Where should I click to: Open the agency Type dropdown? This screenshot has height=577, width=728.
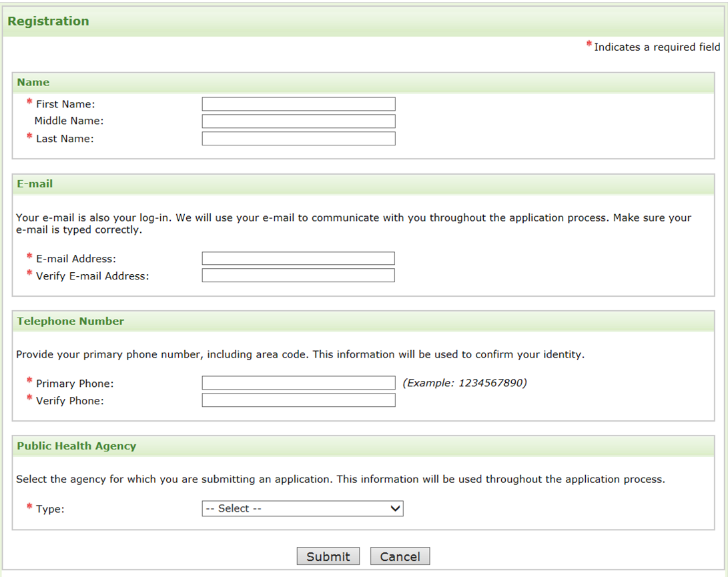pyautogui.click(x=302, y=509)
